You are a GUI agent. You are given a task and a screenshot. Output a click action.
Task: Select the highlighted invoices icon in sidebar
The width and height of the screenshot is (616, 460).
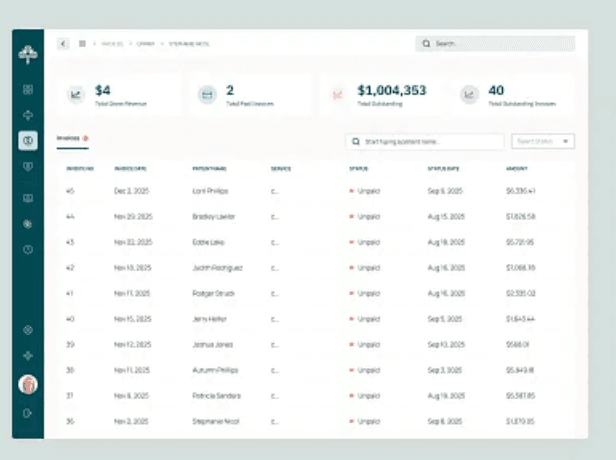[28, 141]
